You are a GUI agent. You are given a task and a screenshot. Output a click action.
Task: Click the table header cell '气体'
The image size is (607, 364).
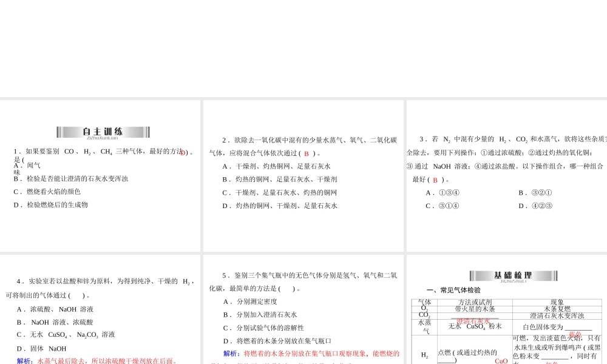click(425, 302)
